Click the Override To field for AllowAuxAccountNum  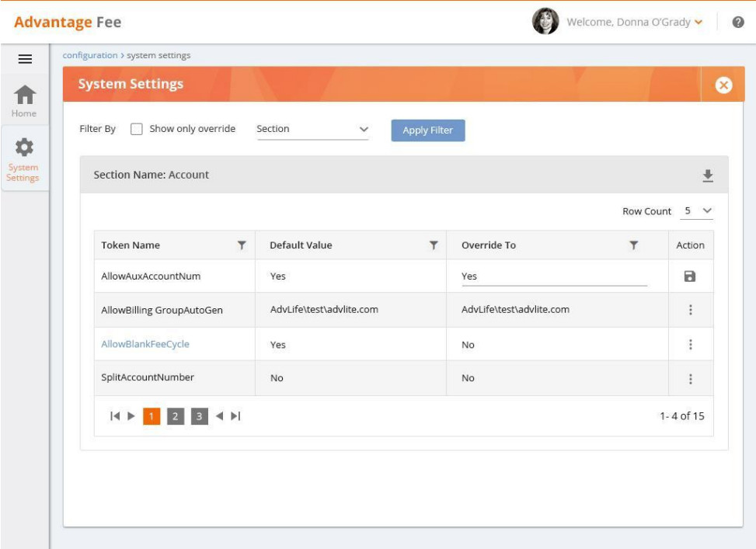pyautogui.click(x=553, y=276)
